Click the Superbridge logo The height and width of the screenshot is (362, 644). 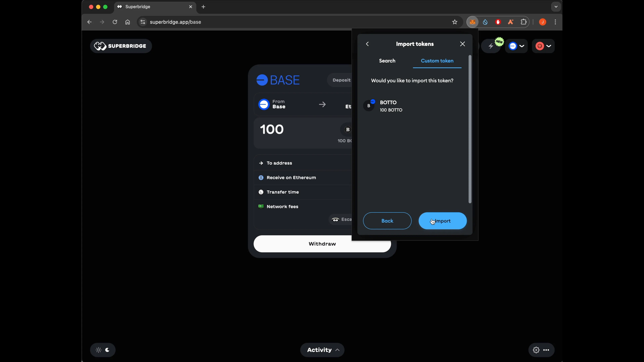click(121, 46)
